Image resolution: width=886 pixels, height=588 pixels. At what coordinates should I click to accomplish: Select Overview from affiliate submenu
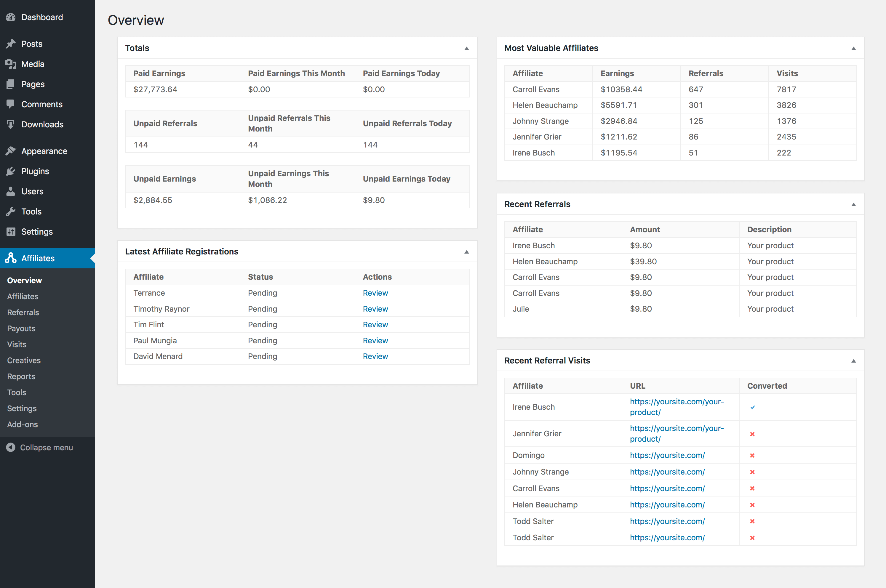pyautogui.click(x=24, y=280)
